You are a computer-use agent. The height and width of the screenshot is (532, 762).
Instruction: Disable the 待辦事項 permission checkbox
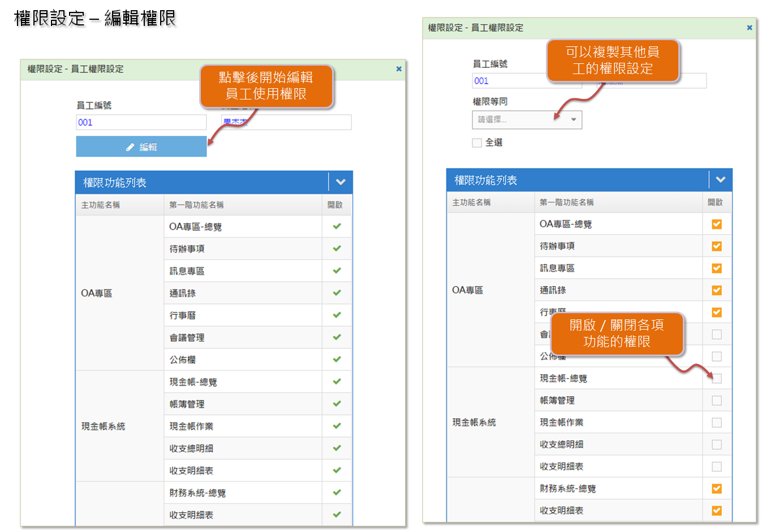point(717,246)
